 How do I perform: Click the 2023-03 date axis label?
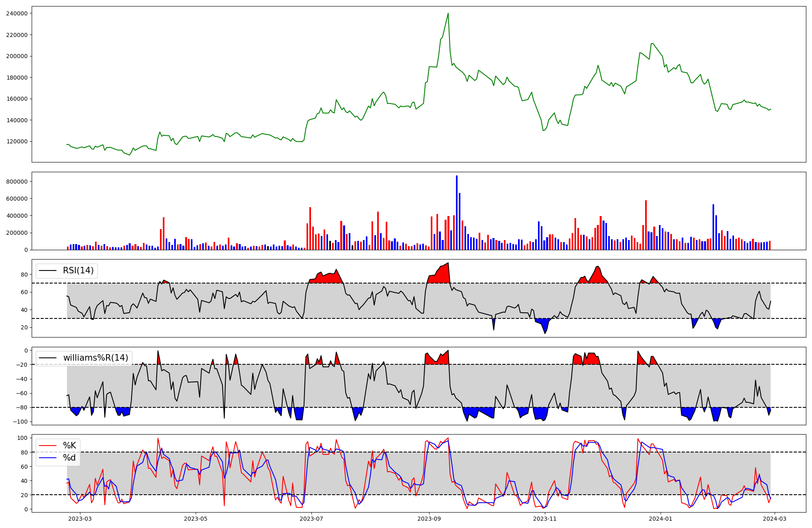(80, 519)
